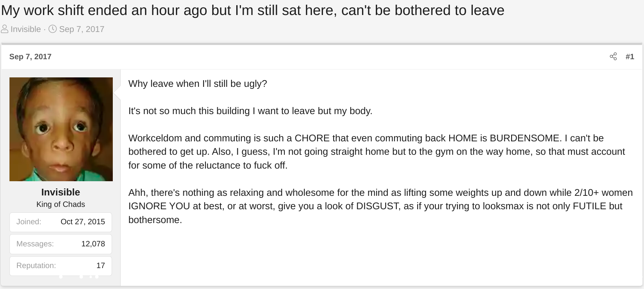Click the share icon next to #1

(613, 56)
